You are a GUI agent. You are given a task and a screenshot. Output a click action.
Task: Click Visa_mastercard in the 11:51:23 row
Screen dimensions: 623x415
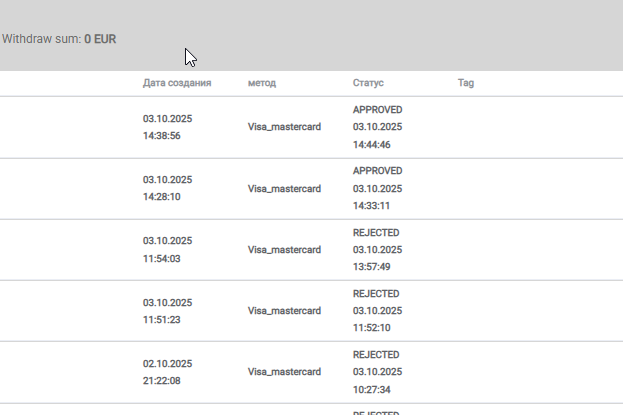[x=284, y=311]
